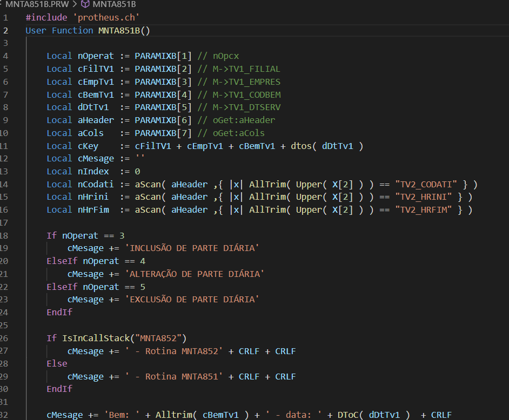Click the MNTA851B function breadcrumb symbol icon

pyautogui.click(x=85, y=4)
